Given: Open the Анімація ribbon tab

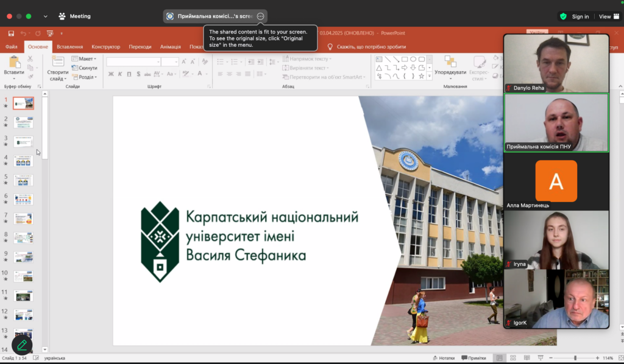Looking at the screenshot, I should 171,46.
